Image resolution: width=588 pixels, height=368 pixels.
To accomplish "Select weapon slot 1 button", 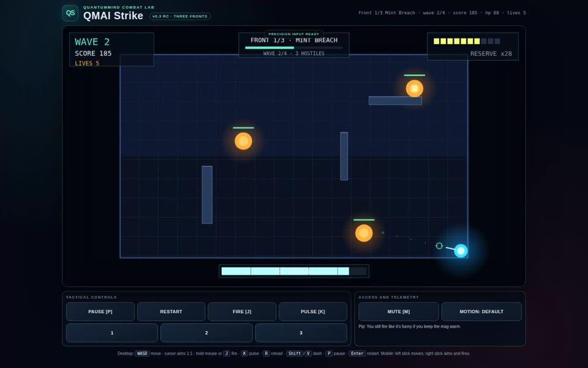I will [112, 332].
